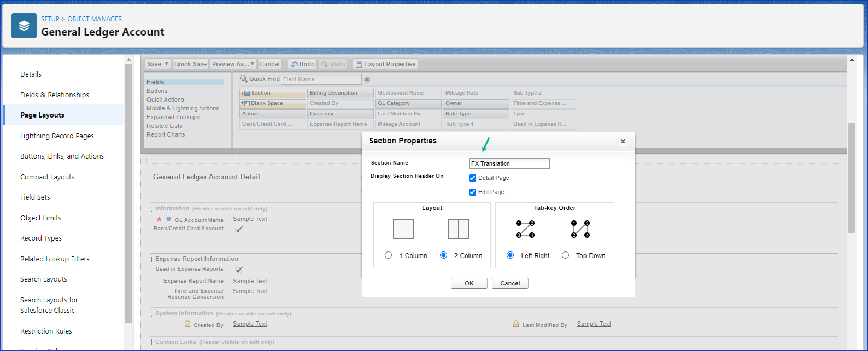
Task: Click the Object Manager stack icon
Action: click(x=24, y=26)
